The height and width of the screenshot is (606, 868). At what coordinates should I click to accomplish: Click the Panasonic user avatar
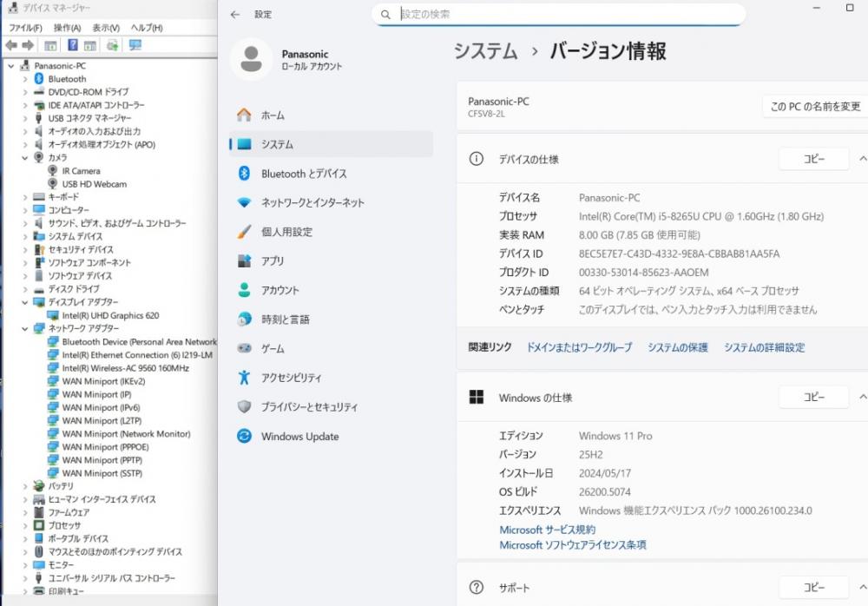251,59
